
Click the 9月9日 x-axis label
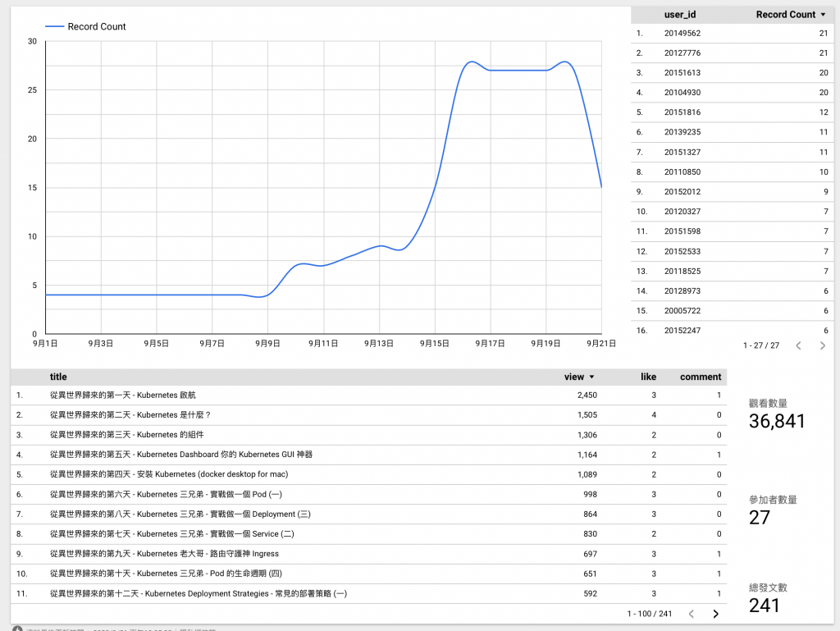point(267,343)
